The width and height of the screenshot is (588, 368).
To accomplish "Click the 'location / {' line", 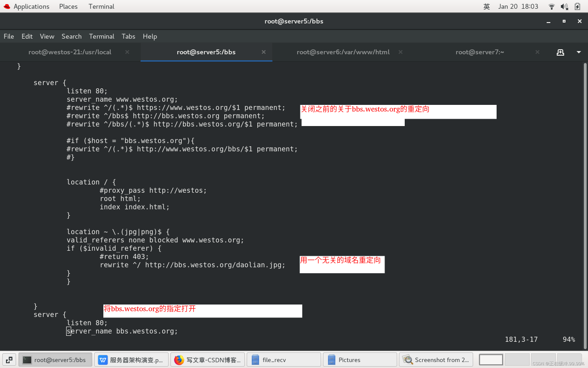I will (91, 182).
